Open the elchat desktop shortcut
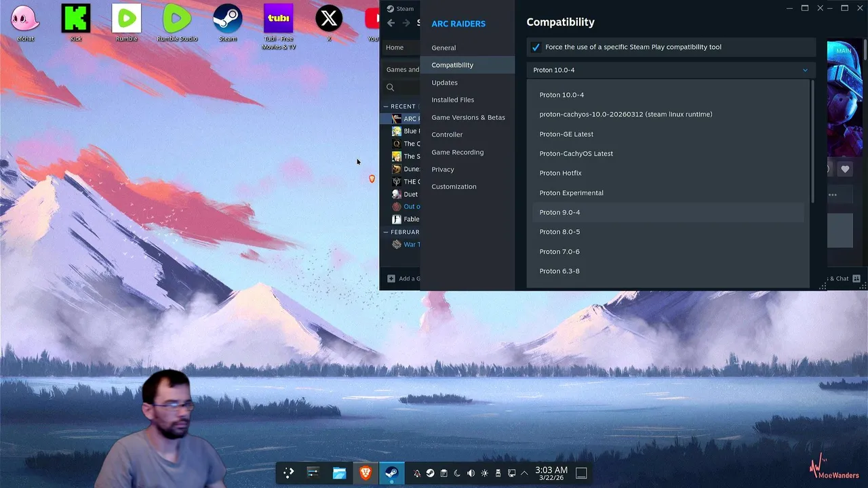This screenshot has height=488, width=868. tap(26, 24)
